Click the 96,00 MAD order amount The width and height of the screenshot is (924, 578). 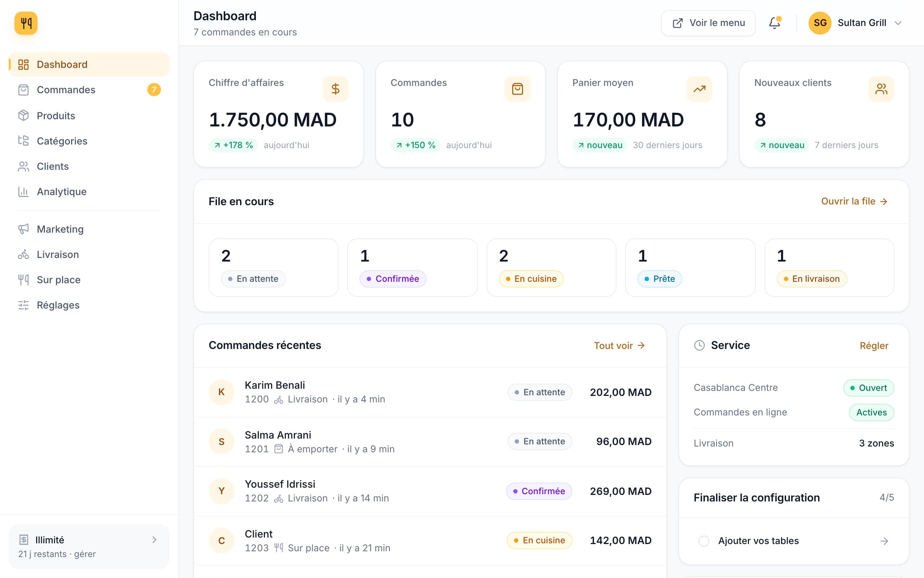click(x=624, y=441)
